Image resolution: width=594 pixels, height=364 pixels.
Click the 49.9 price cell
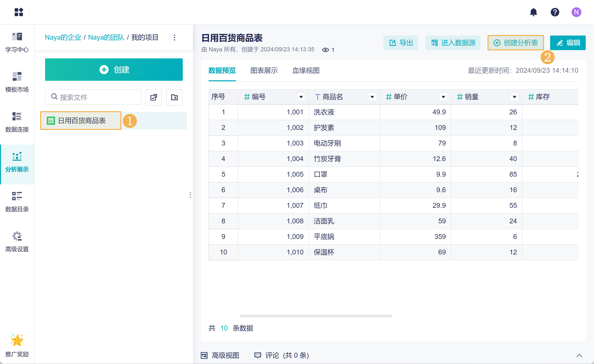click(x=415, y=112)
